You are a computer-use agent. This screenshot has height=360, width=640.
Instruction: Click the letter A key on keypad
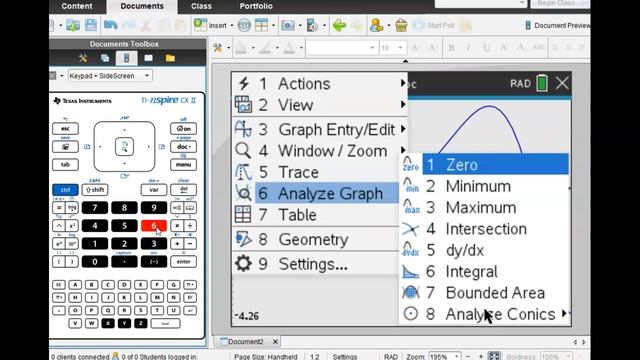coord(75,284)
